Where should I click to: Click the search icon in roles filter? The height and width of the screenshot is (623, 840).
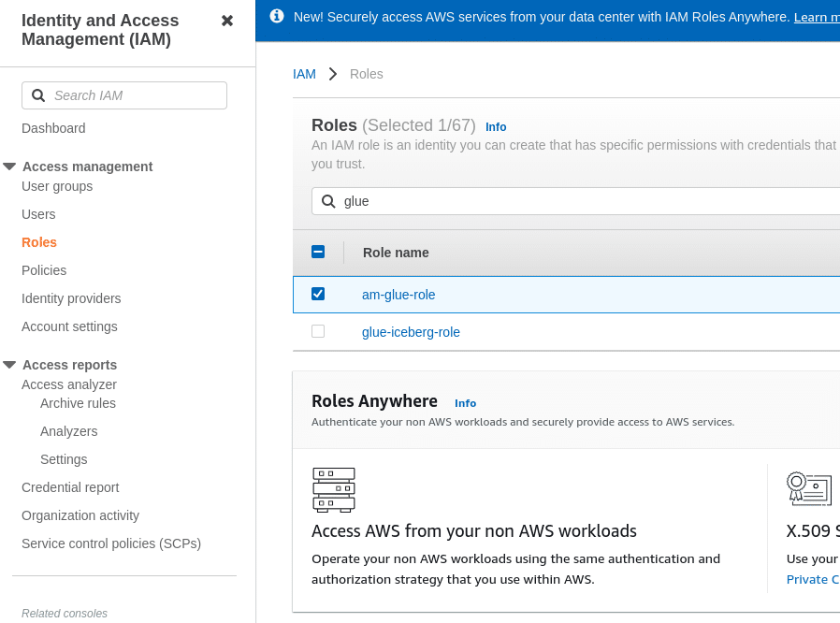328,201
